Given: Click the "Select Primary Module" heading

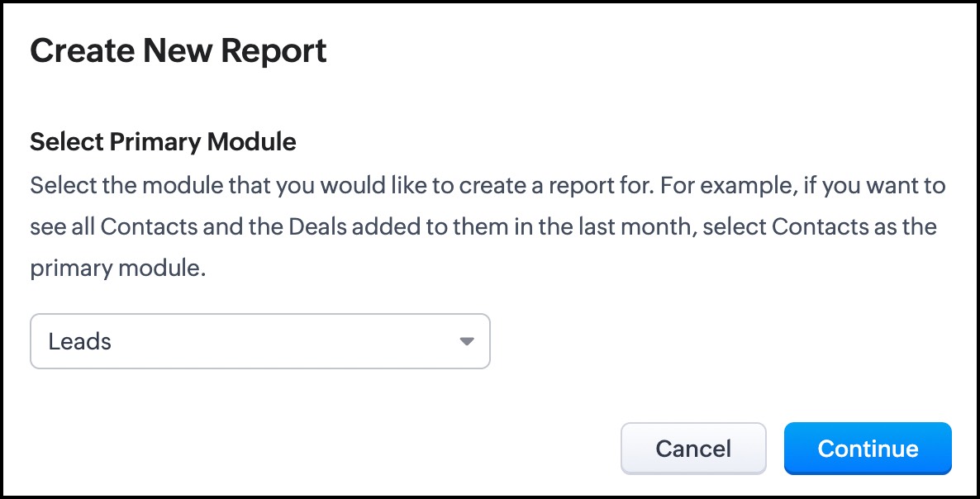Looking at the screenshot, I should tap(163, 142).
